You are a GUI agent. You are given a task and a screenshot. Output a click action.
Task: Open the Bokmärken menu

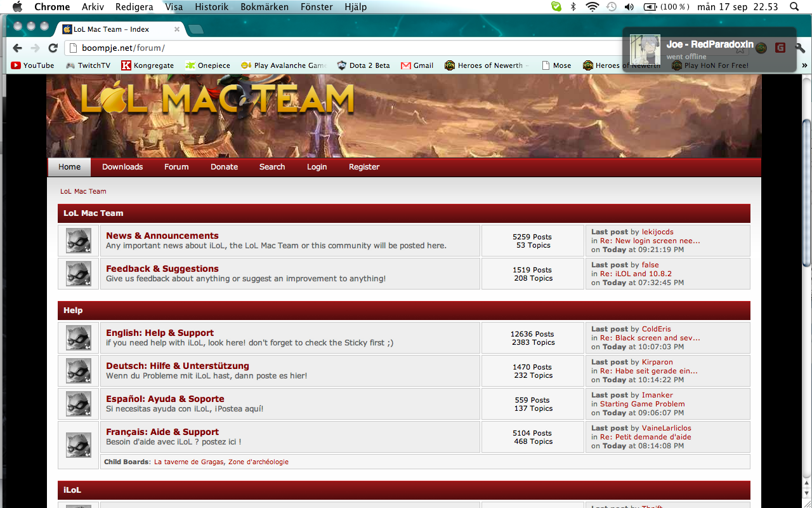point(265,7)
